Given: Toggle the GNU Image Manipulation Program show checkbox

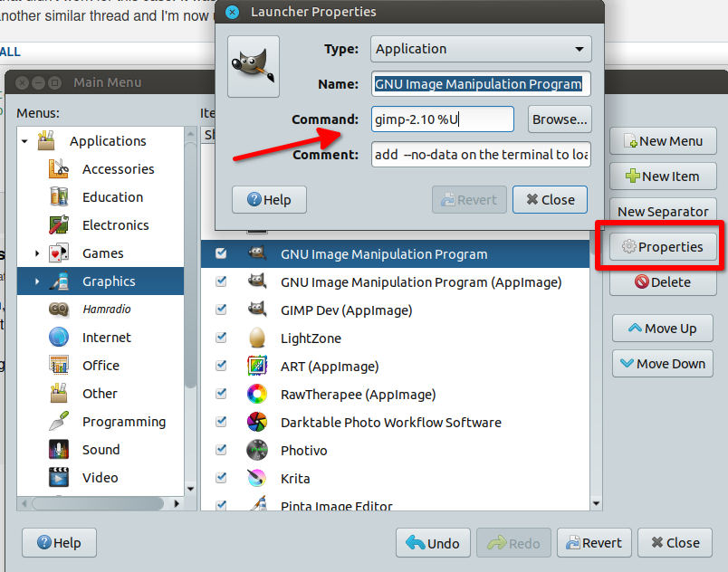Looking at the screenshot, I should pyautogui.click(x=222, y=253).
